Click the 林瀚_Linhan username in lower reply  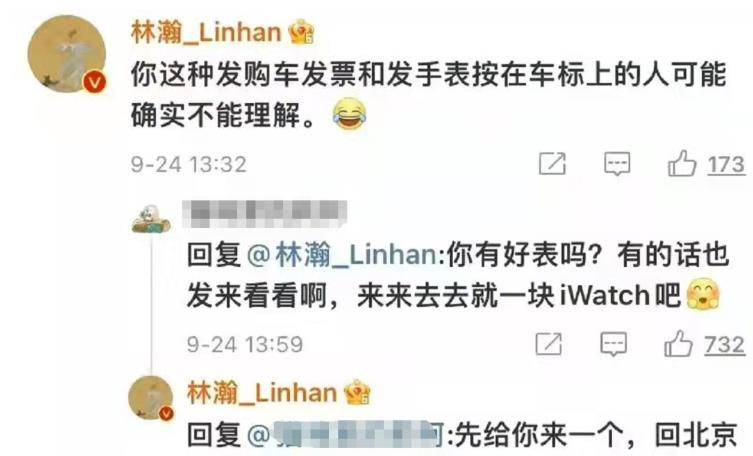point(262,393)
